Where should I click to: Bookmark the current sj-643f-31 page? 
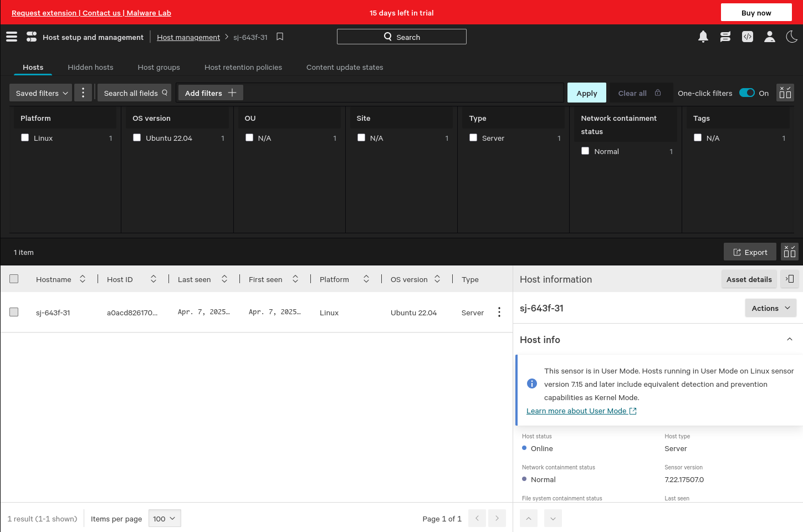(280, 37)
